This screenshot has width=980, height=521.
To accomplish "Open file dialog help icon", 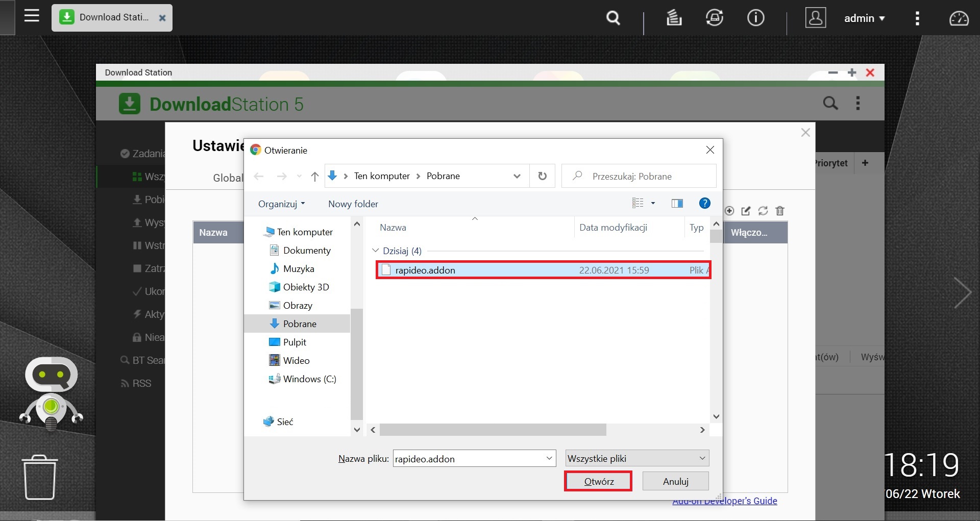I will click(x=704, y=203).
